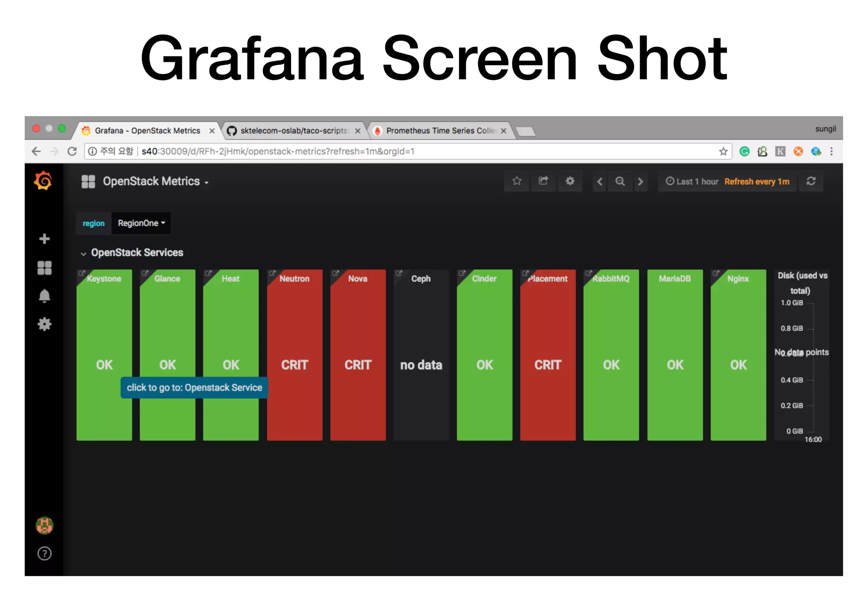Open dashboard settings gear in top bar
Screen dimensions: 868x613
(x=570, y=181)
